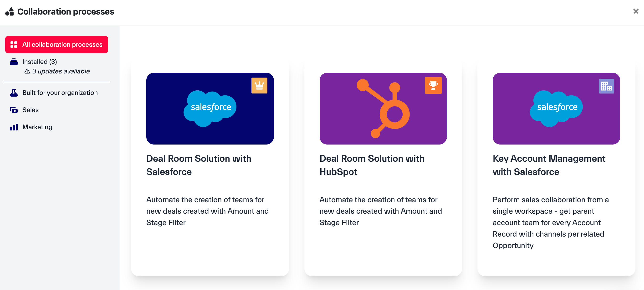Click the Collaboration processes shapes icon
Image resolution: width=644 pixels, height=290 pixels.
click(x=10, y=11)
